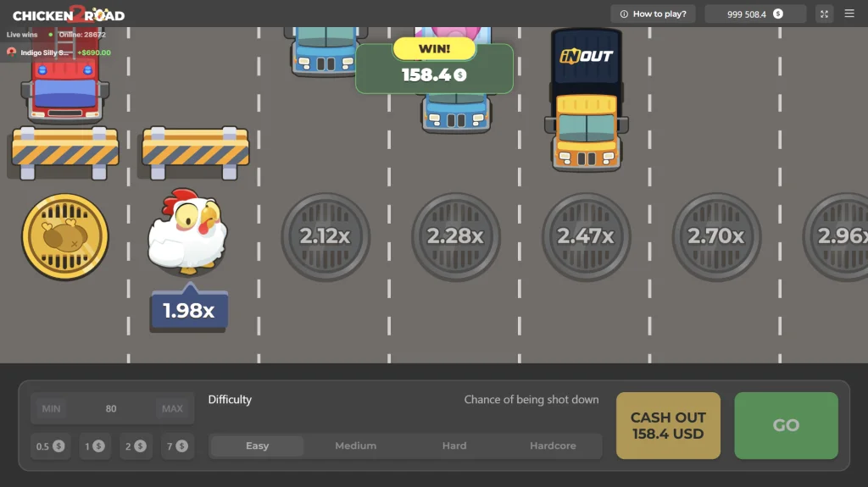The width and height of the screenshot is (868, 487).
Task: Click the Chance of being shot down text
Action: pyautogui.click(x=531, y=400)
